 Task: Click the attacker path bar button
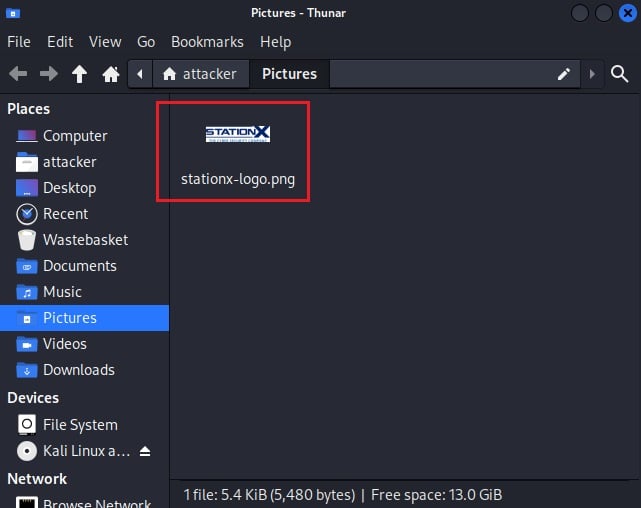click(200, 74)
